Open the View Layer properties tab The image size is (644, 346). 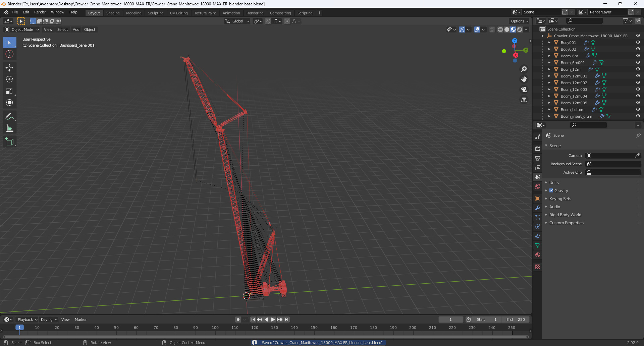tap(538, 167)
